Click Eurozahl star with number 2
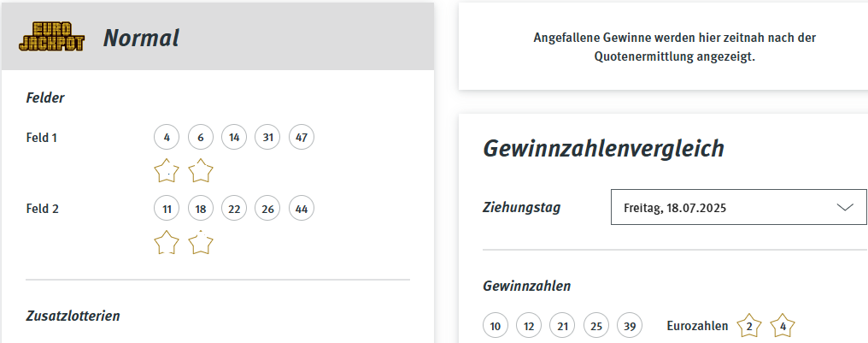The height and width of the screenshot is (343, 868). point(748,326)
